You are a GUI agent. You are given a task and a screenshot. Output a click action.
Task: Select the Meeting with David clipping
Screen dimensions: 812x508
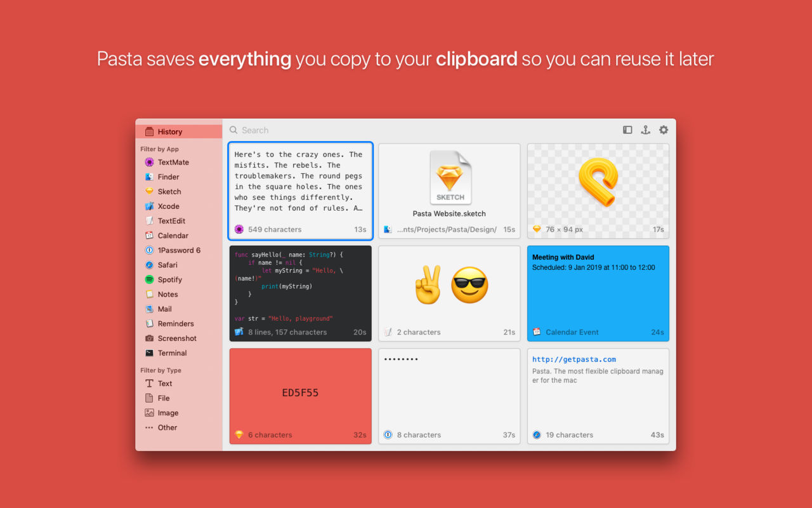598,293
